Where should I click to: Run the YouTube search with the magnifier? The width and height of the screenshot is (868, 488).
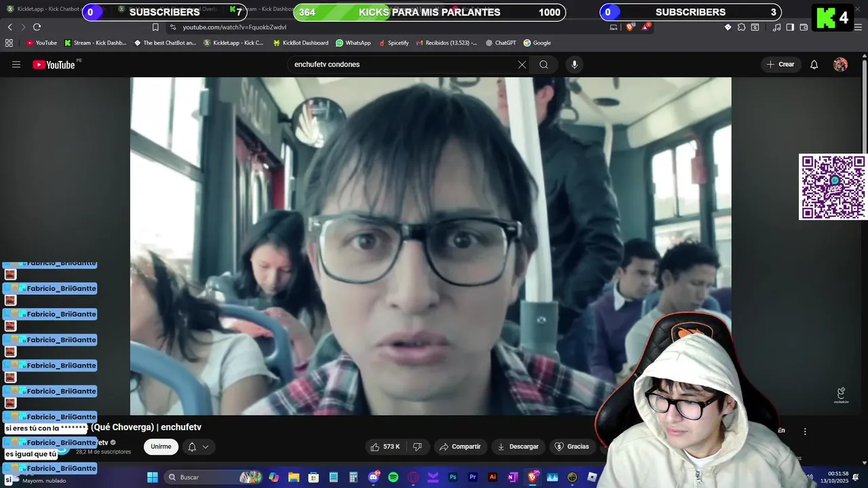point(544,64)
